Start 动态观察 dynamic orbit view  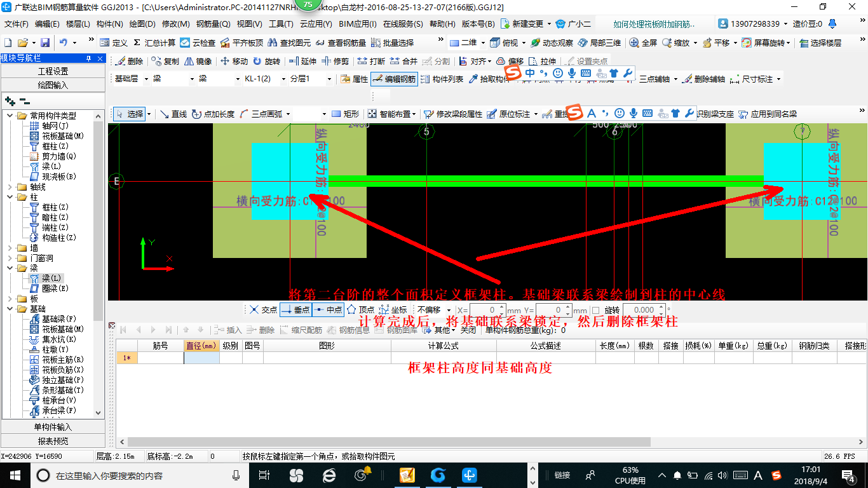tap(552, 43)
